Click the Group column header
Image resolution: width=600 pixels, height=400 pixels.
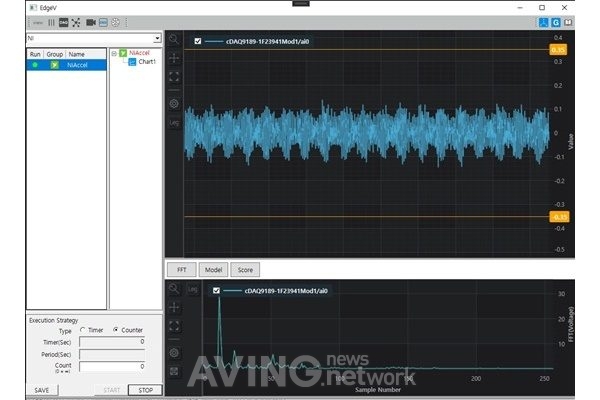55,54
